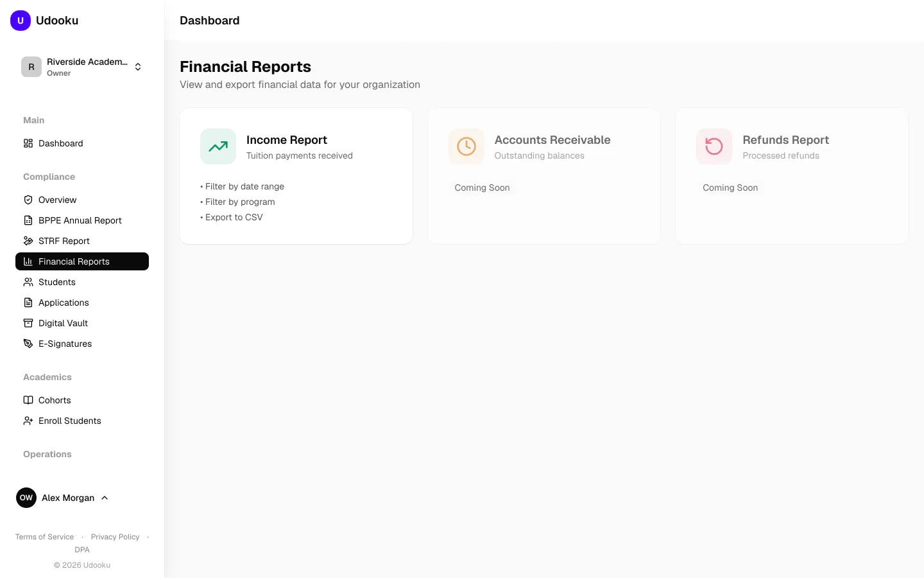Click the Applications file icon
The image size is (924, 578).
click(28, 302)
